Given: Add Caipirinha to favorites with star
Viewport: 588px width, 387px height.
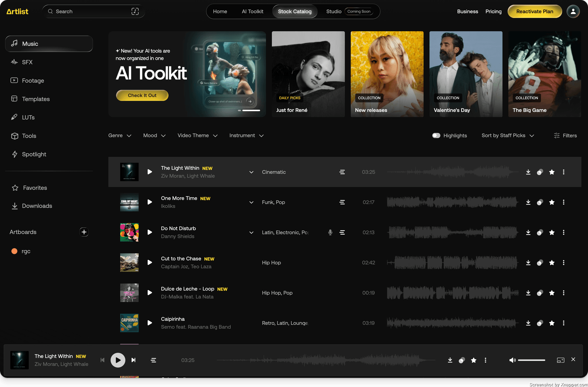Looking at the screenshot, I should (552, 323).
